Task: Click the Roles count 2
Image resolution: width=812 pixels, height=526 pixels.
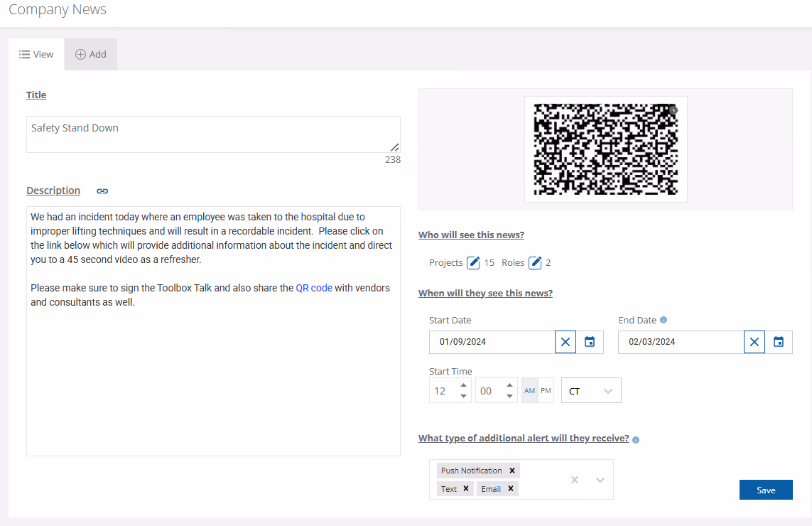Action: (x=548, y=263)
